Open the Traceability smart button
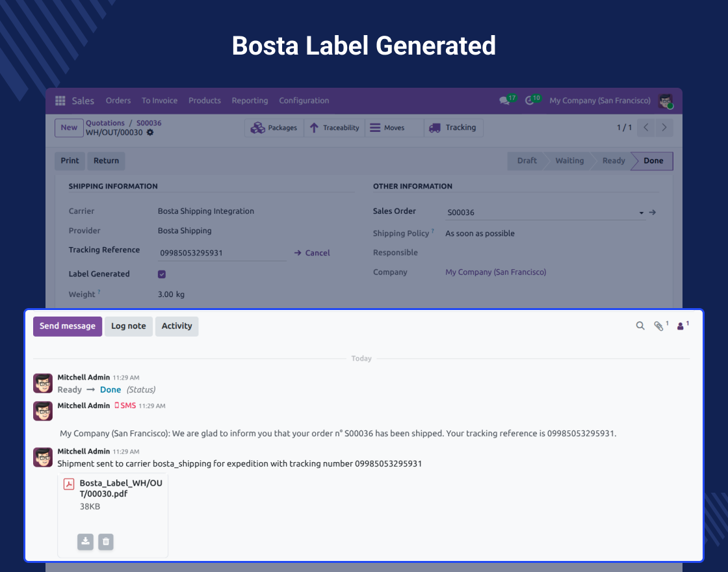Screen dimensions: 728x572 334,127
